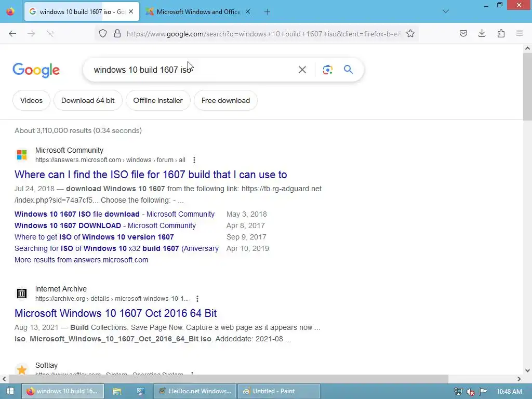Open more options for Microsoft Community result
Screen dimensions: 532x399
[x=194, y=160]
